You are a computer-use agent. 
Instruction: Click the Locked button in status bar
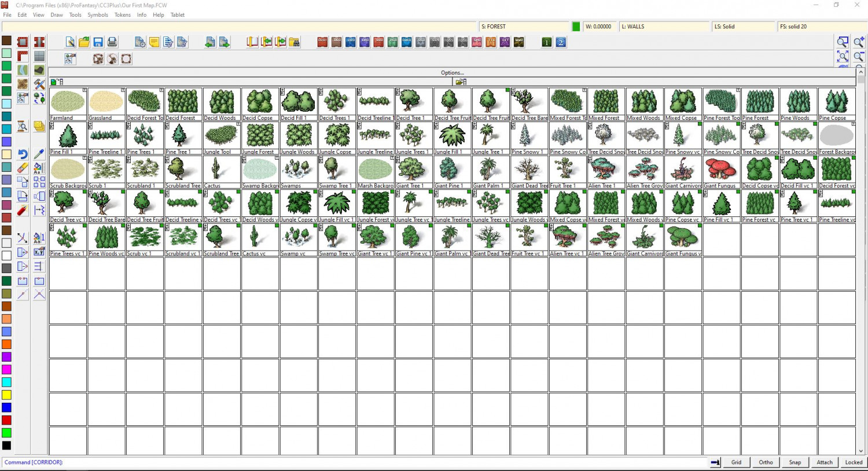click(x=854, y=462)
